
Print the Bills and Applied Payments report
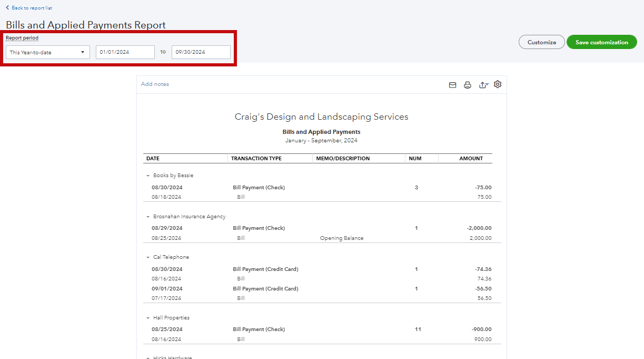click(x=467, y=85)
